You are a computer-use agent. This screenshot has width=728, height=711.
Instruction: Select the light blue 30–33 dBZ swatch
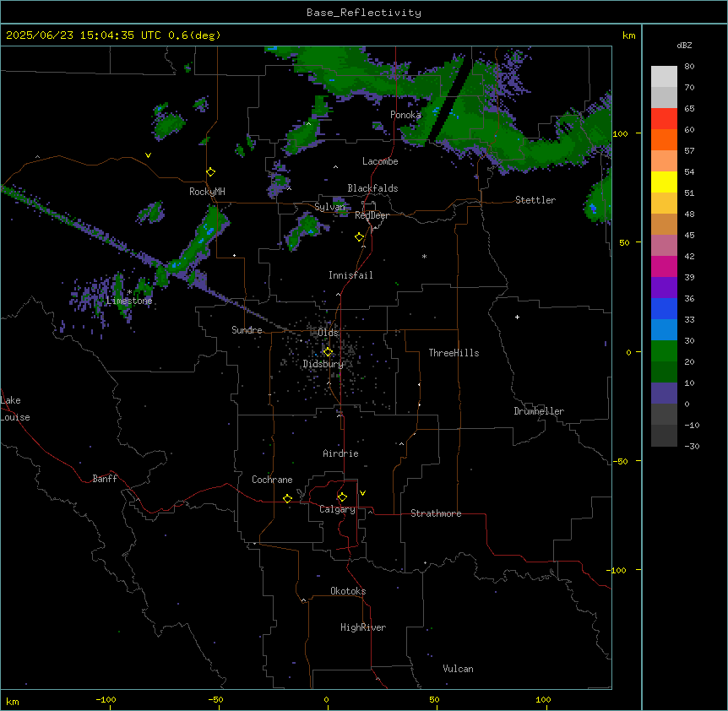[664, 330]
